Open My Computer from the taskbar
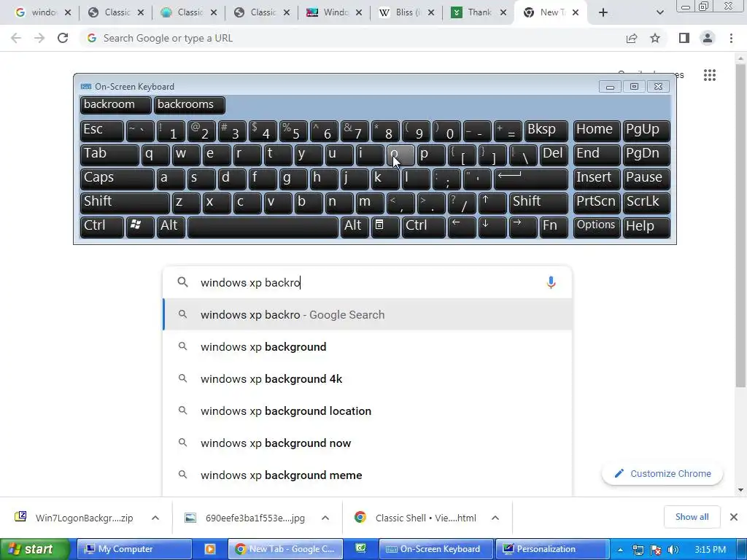The width and height of the screenshot is (747, 560). click(x=134, y=550)
